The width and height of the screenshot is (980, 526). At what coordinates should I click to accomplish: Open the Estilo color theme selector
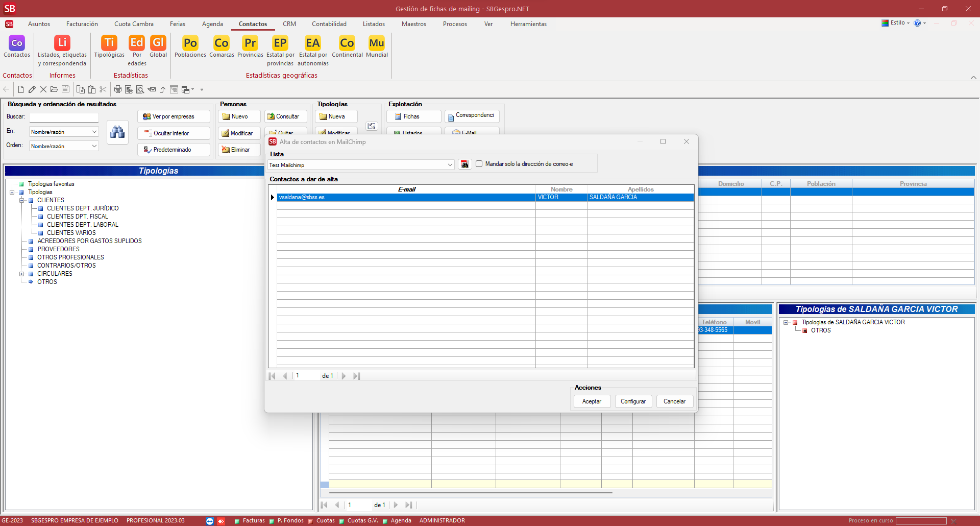(896, 23)
